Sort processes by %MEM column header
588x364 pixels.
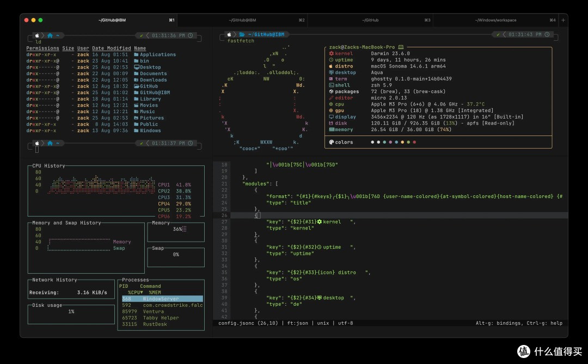155,292
